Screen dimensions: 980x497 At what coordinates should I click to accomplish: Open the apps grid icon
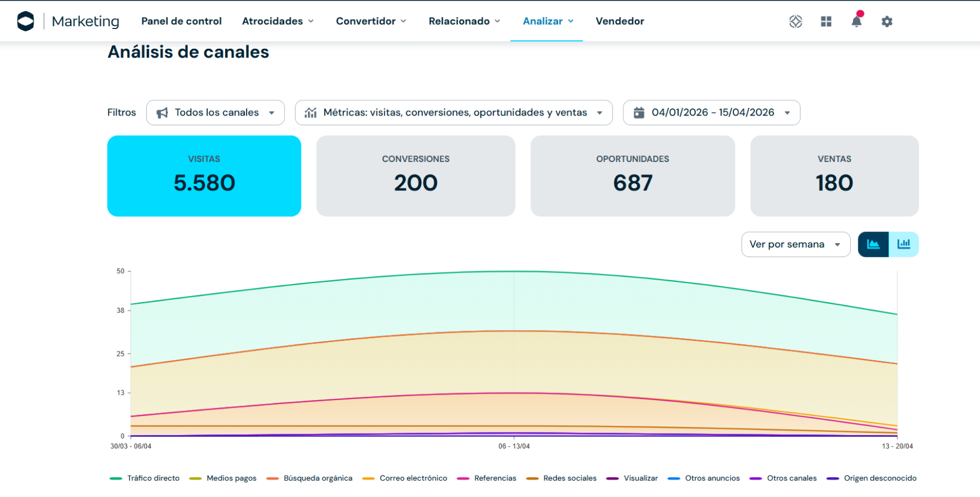click(826, 21)
